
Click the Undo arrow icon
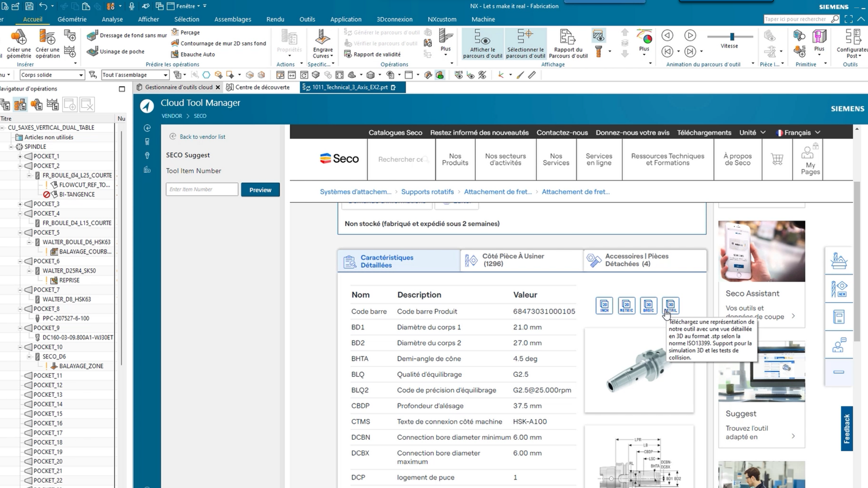pyautogui.click(x=43, y=6)
